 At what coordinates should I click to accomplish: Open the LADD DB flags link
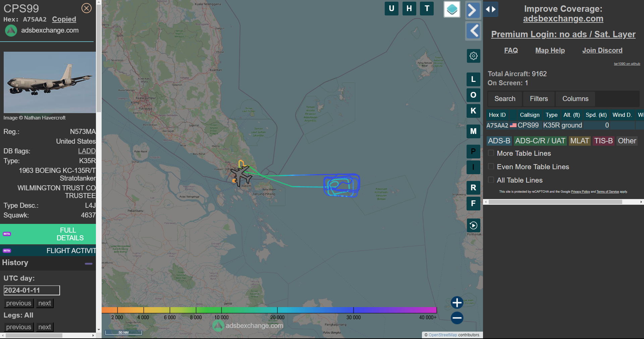87,151
